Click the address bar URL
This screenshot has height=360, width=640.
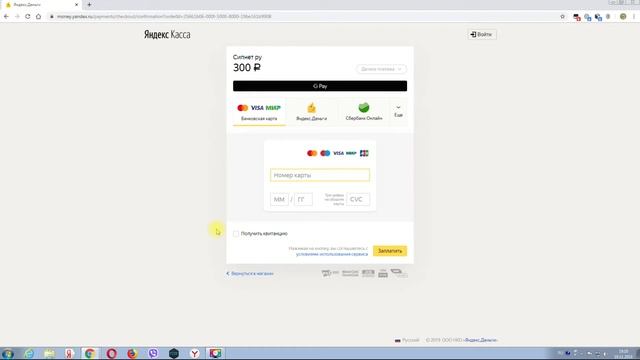click(164, 16)
